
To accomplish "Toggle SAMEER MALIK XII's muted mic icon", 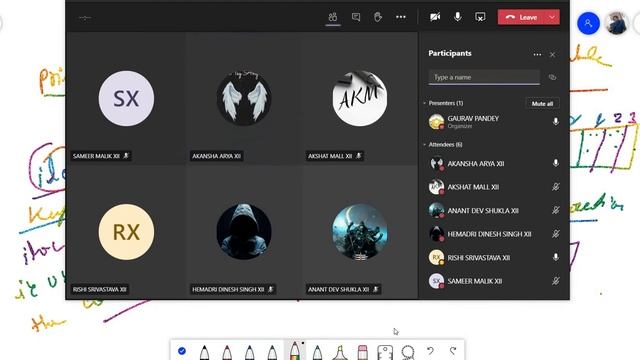I will click(x=556, y=281).
